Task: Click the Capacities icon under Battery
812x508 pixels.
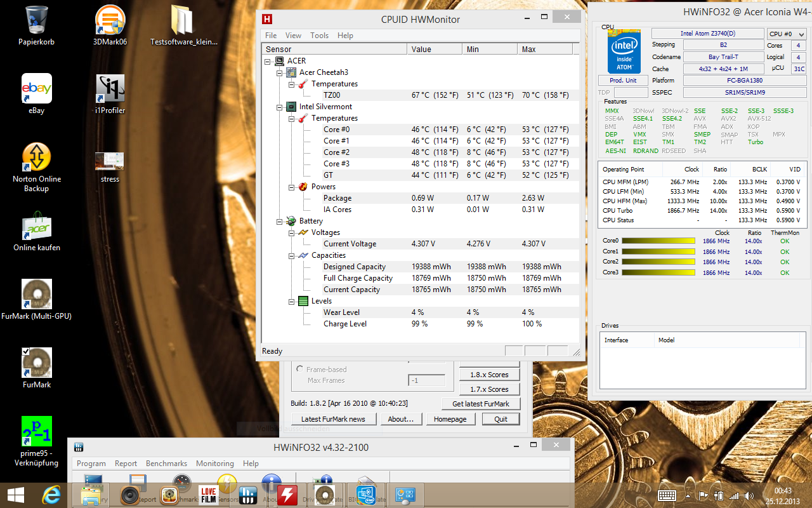Action: [x=303, y=255]
